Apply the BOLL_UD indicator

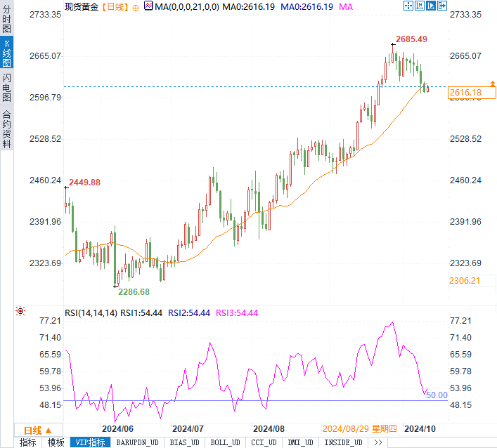coord(224,442)
